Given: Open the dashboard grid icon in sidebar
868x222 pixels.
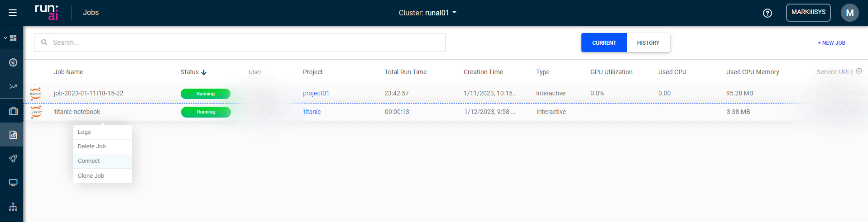Looking at the screenshot, I should (x=13, y=38).
